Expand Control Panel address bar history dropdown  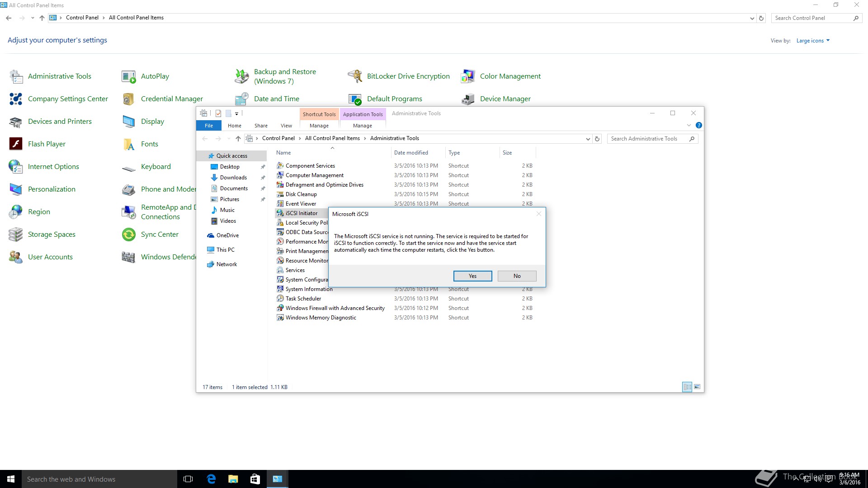[x=752, y=18]
